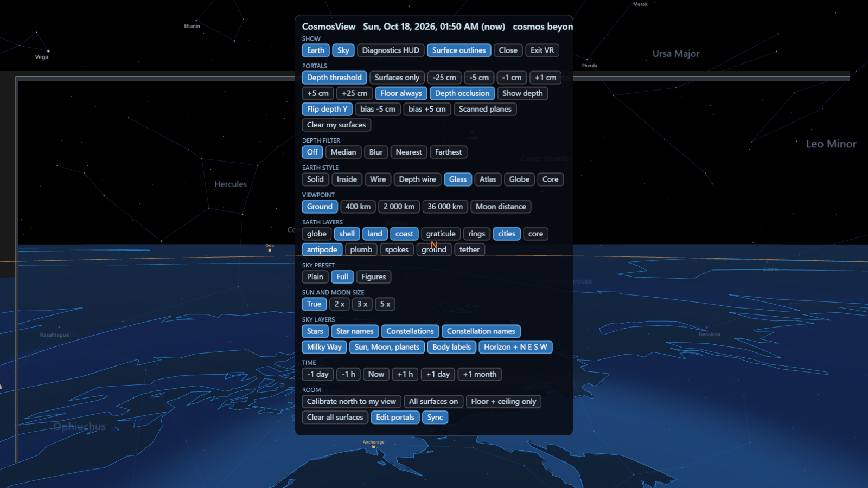Viewport: 868px width, 488px height.
Task: Increase depth threshold by 25 cm
Action: (x=354, y=93)
